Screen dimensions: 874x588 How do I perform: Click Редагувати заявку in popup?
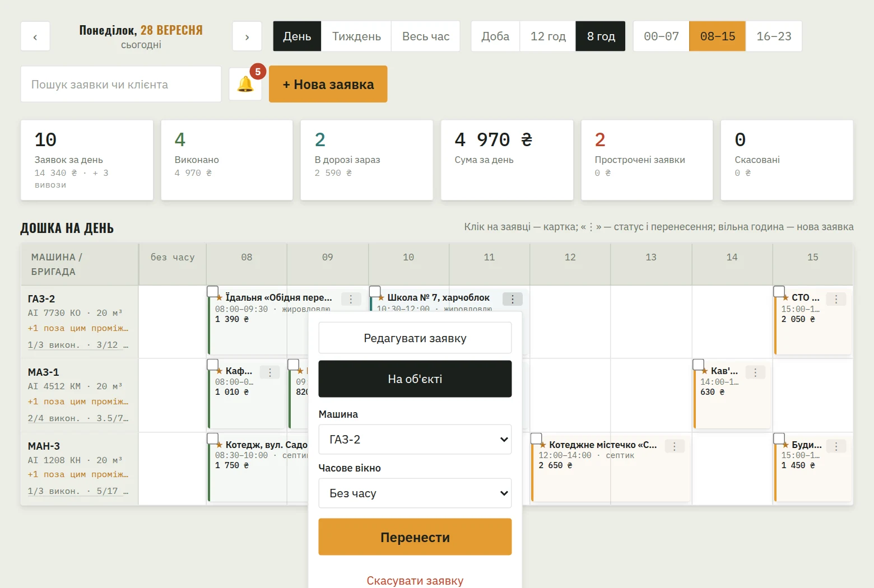click(415, 338)
